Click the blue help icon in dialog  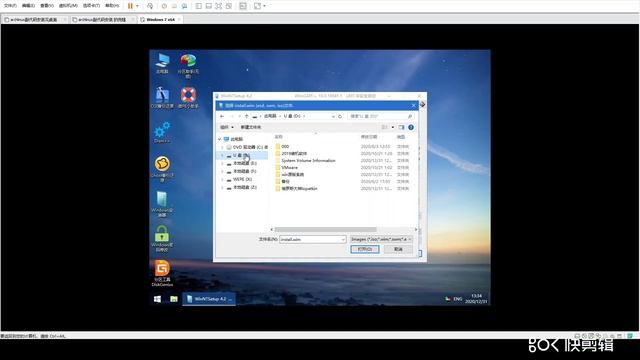pyautogui.click(x=411, y=127)
